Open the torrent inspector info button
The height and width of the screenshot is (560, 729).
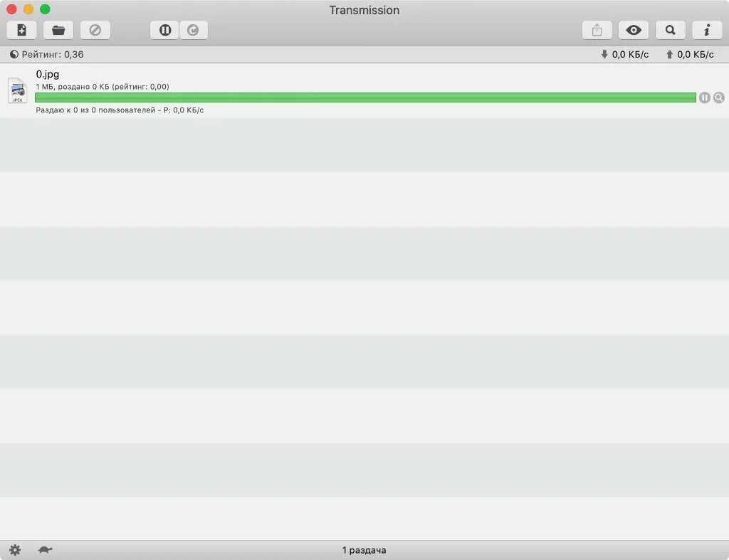(707, 30)
